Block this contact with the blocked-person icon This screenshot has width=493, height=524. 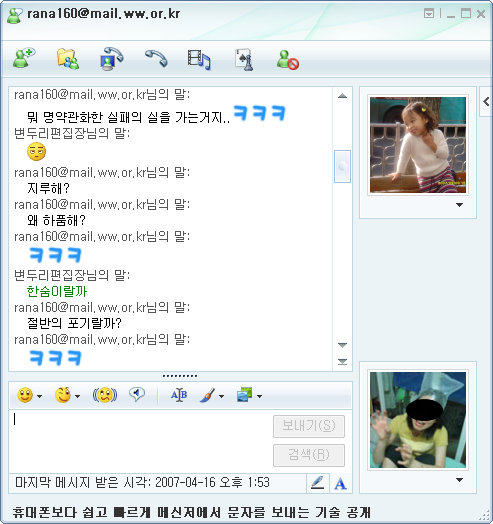(288, 60)
